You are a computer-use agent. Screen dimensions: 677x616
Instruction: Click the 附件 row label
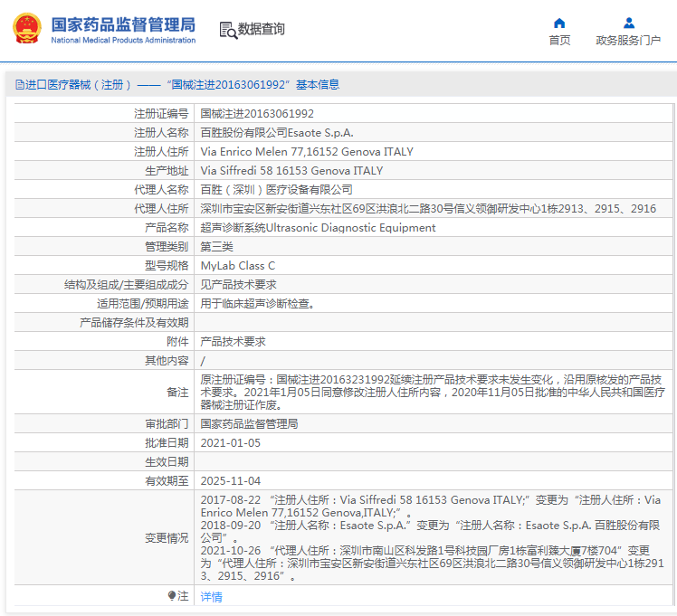coord(177,342)
